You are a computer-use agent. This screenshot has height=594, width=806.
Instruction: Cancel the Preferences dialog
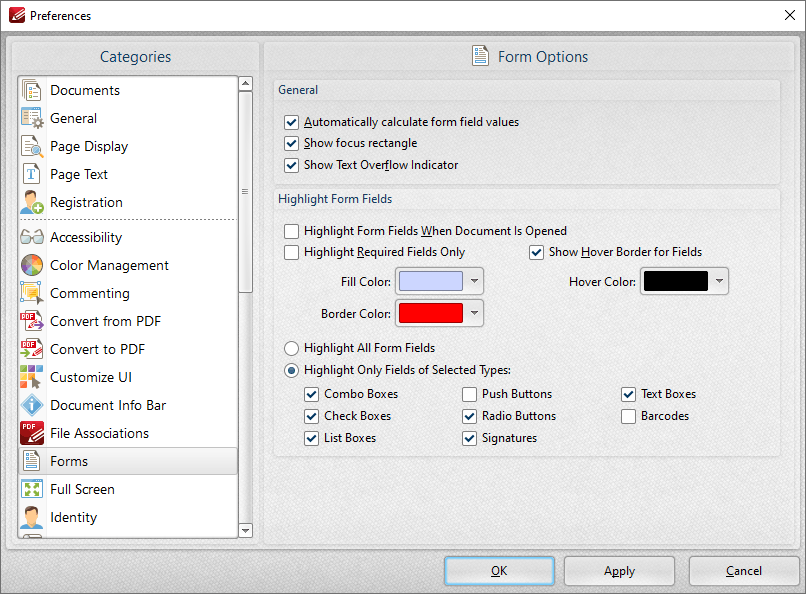point(743,571)
